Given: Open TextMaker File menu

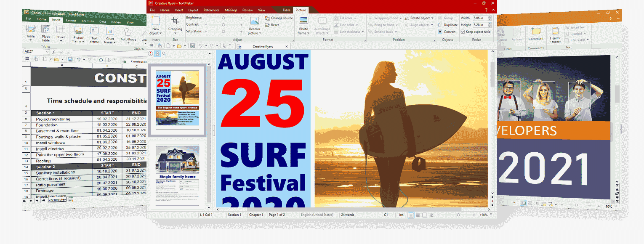Looking at the screenshot, I should click(x=152, y=10).
